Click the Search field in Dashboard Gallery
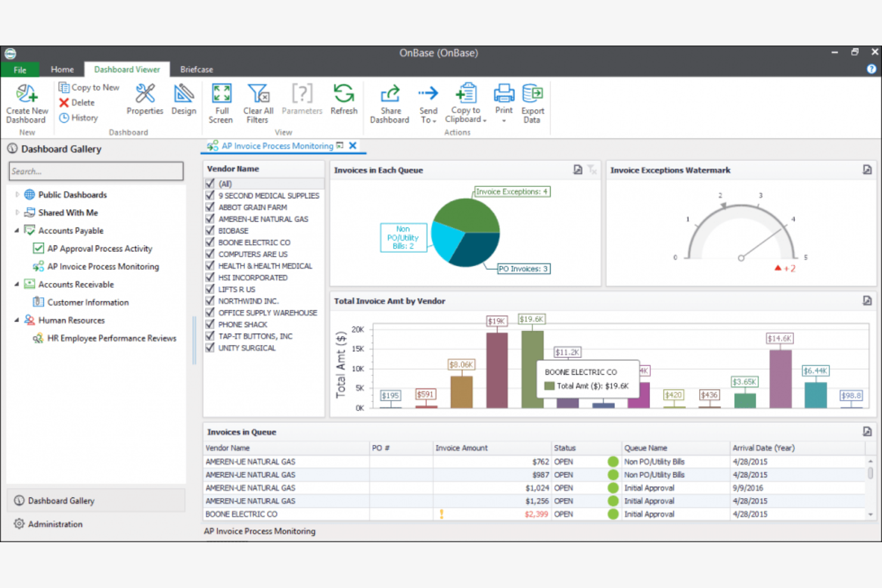The height and width of the screenshot is (588, 882). point(95,172)
